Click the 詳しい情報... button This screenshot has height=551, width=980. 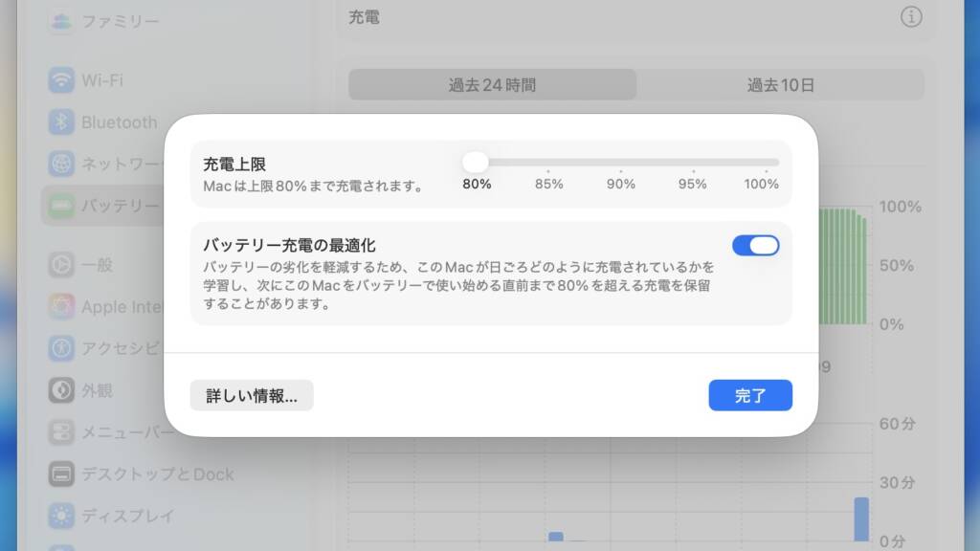point(252,395)
